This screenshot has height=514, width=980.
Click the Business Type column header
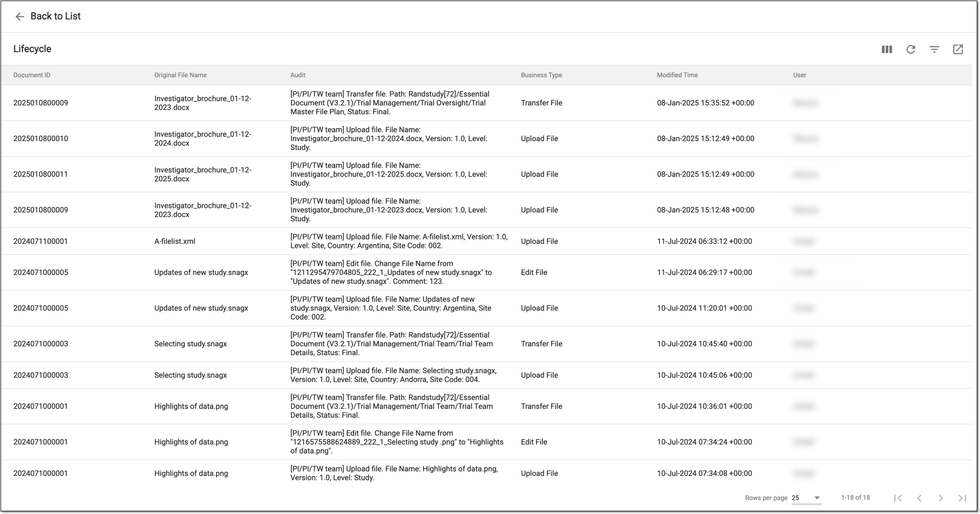(541, 75)
